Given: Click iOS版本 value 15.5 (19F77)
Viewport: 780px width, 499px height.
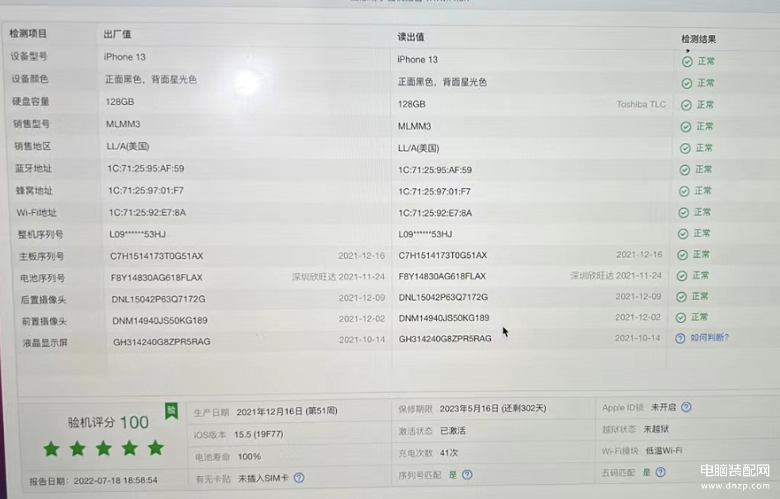Looking at the screenshot, I should point(259,434).
